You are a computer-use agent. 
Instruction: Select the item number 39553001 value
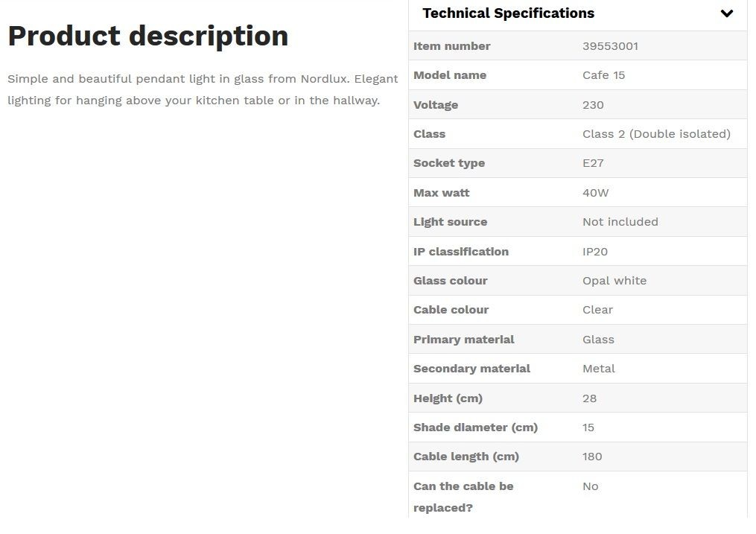[x=610, y=46]
